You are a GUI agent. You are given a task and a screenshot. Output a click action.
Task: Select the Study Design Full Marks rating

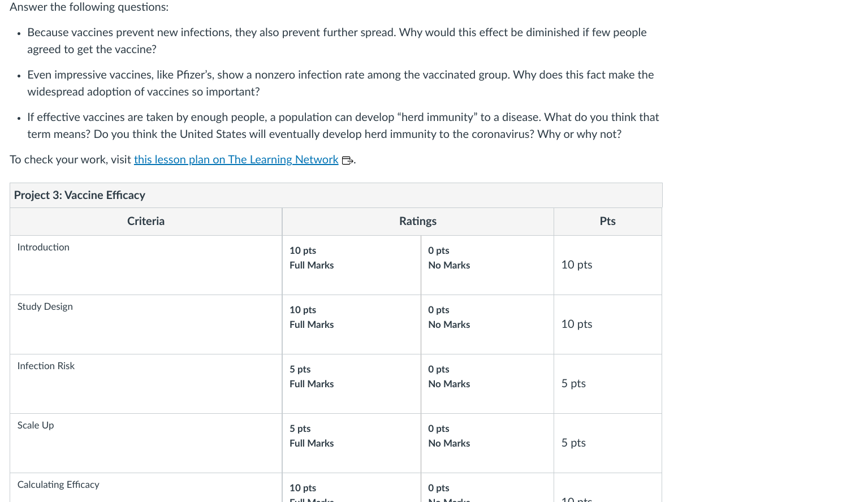click(x=351, y=324)
